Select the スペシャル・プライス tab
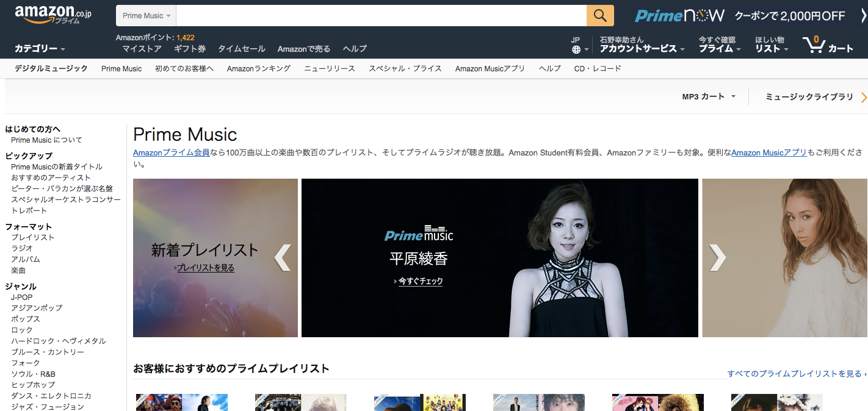The width and height of the screenshot is (868, 411). pos(405,68)
